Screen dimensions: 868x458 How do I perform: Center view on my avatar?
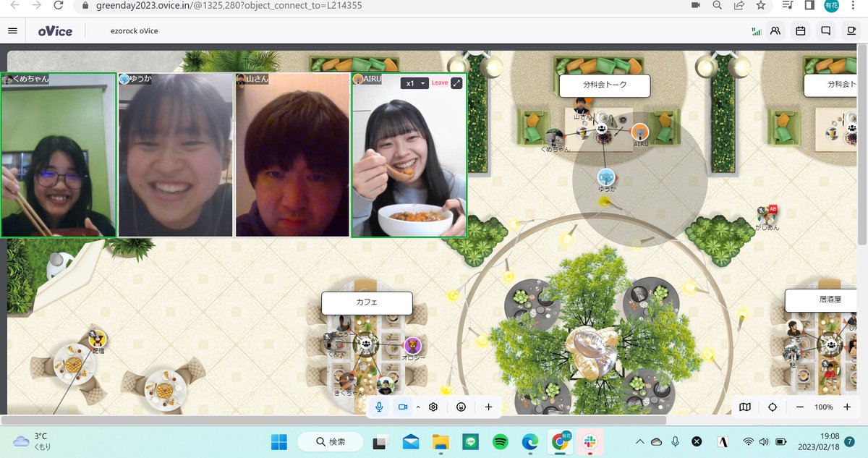tap(772, 407)
